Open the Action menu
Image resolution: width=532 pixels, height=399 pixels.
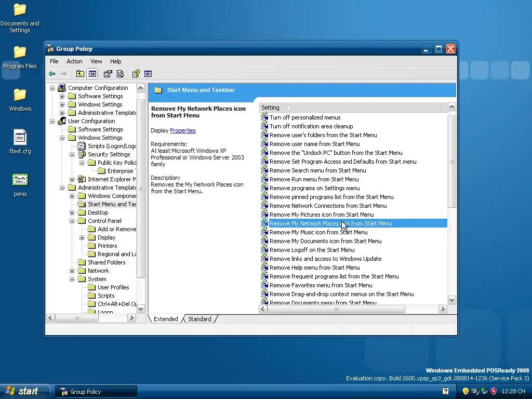[74, 61]
